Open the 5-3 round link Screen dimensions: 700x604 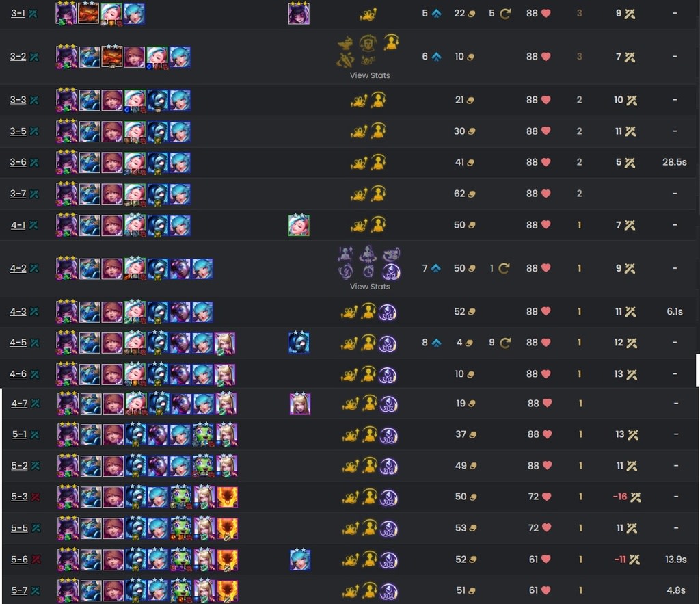click(x=19, y=497)
